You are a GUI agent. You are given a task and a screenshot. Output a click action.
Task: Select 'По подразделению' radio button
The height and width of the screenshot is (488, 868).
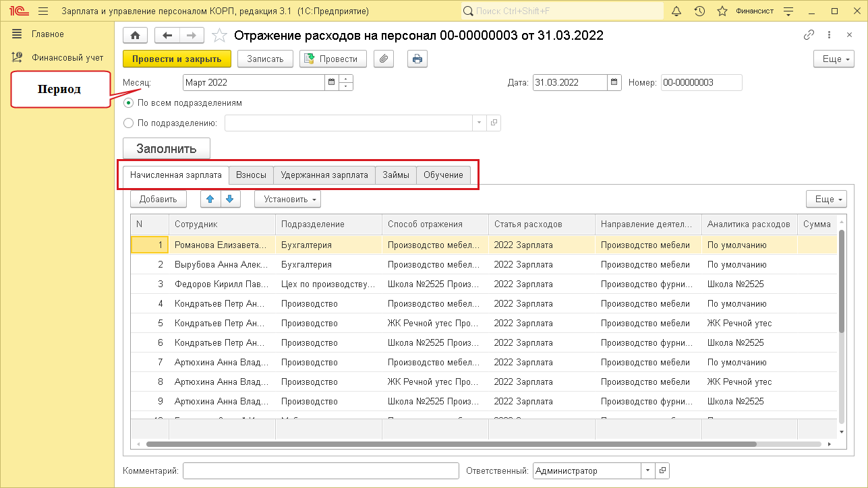pos(129,123)
